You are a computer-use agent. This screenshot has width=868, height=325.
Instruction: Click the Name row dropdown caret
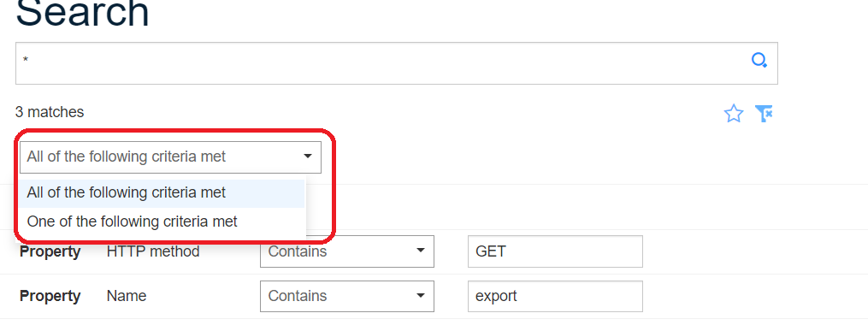tap(420, 296)
